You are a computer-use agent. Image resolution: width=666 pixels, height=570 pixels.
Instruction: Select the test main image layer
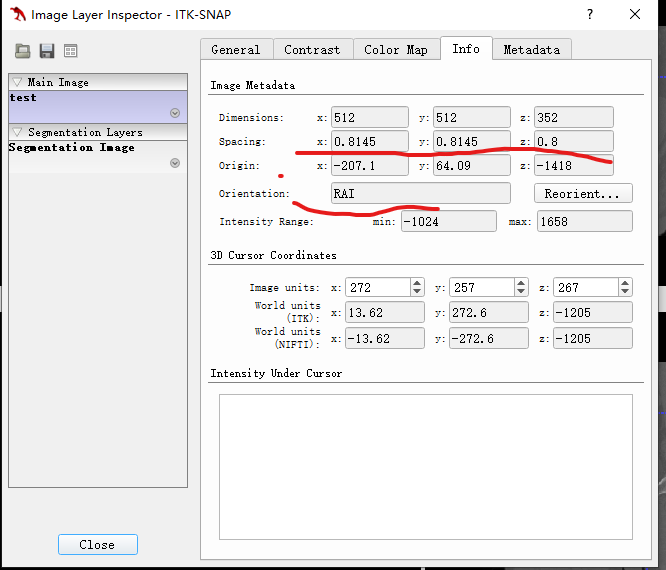pyautogui.click(x=98, y=107)
